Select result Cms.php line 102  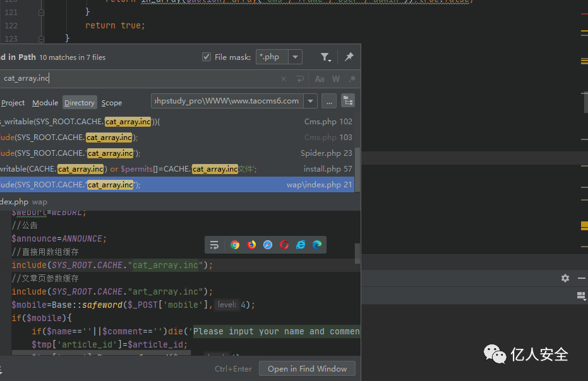177,122
